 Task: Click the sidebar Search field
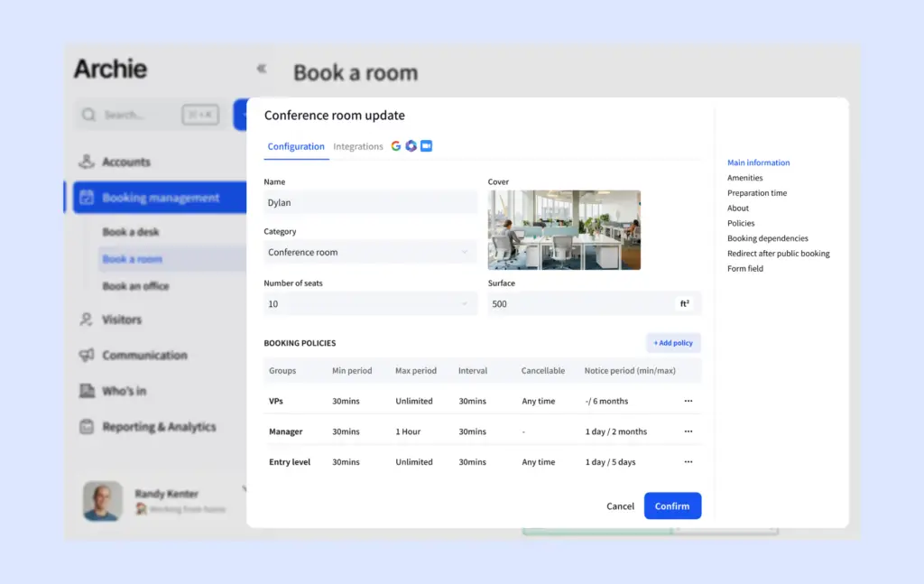click(149, 115)
